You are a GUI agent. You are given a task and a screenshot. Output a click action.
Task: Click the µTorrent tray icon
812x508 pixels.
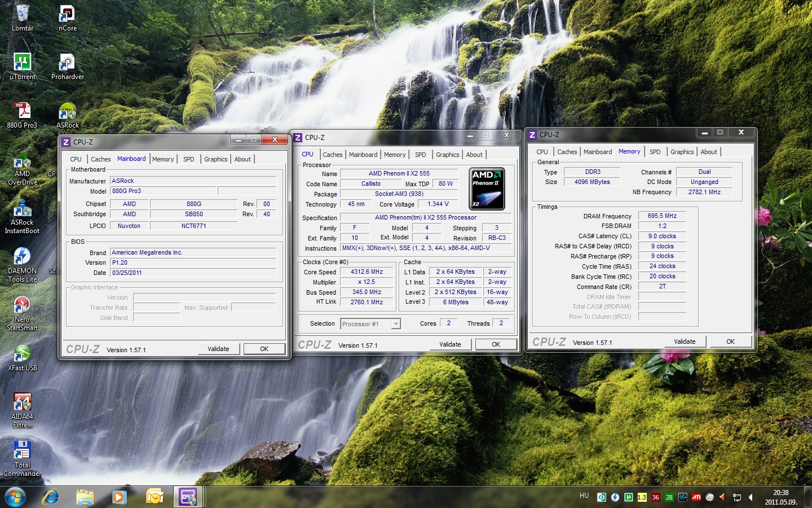point(629,497)
